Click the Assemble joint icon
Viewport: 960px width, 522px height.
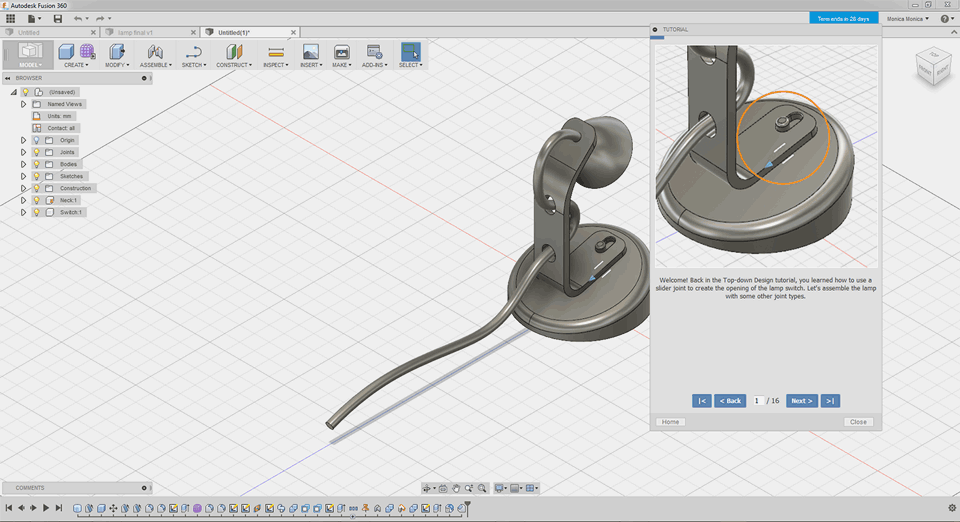(x=155, y=52)
